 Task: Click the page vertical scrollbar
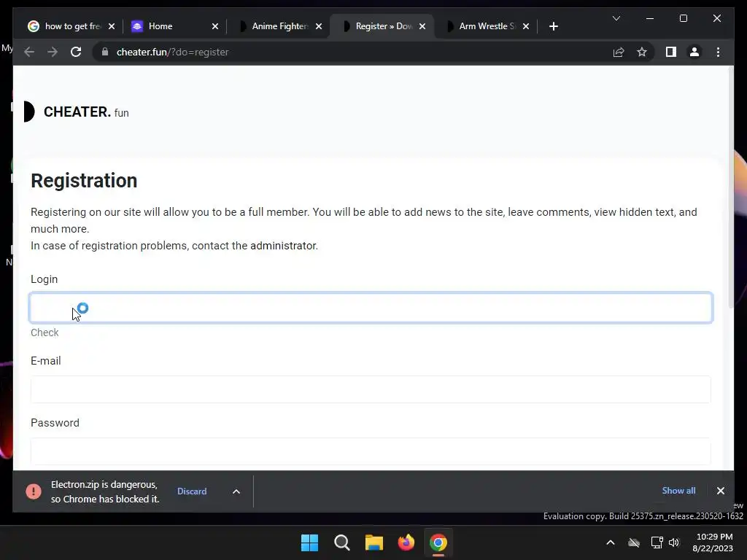(x=731, y=187)
